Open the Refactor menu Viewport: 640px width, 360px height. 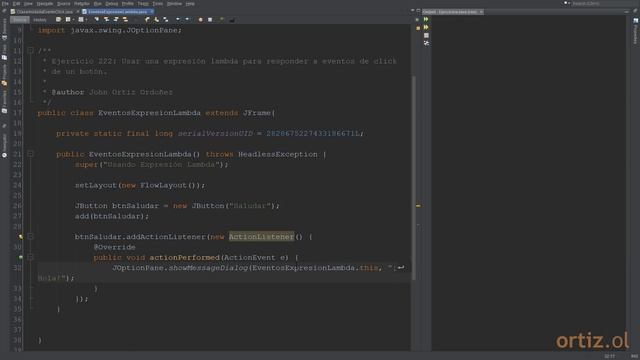[82, 4]
